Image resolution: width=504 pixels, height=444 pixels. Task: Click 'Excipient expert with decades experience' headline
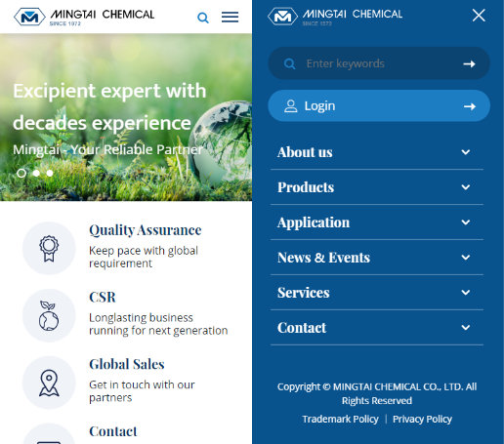[x=109, y=106]
